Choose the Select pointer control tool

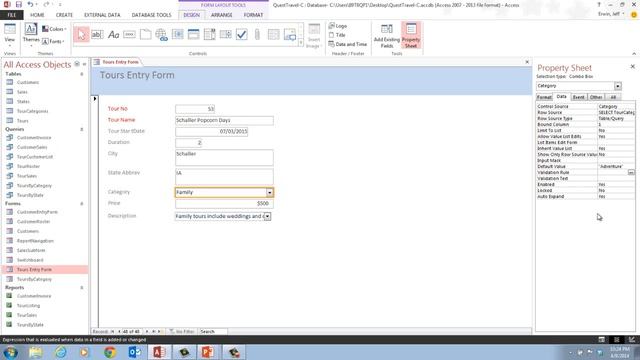point(81,35)
